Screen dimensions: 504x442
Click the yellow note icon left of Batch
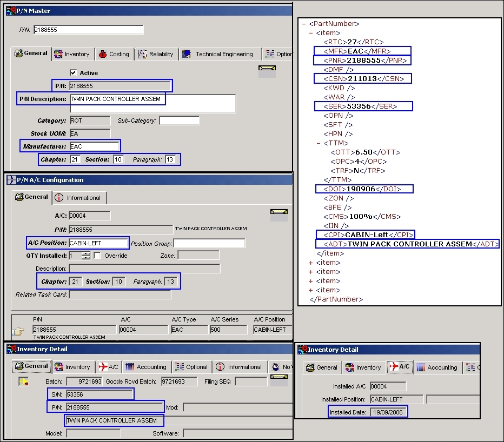[x=24, y=381]
